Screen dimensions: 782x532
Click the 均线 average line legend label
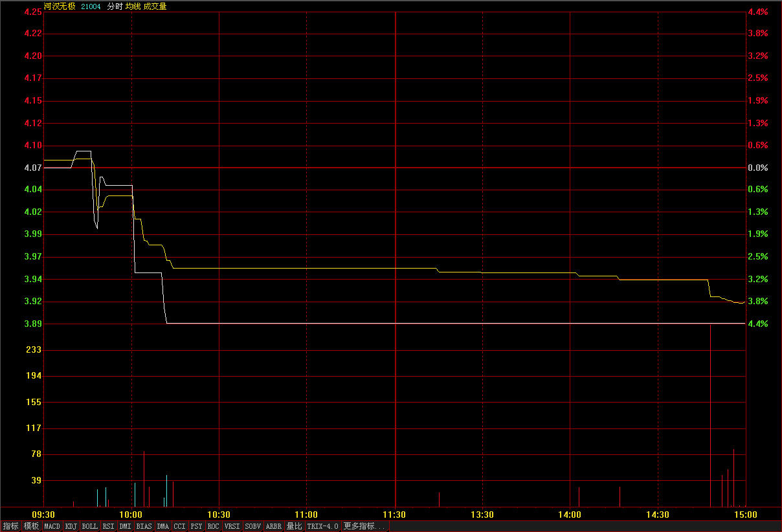click(x=133, y=6)
